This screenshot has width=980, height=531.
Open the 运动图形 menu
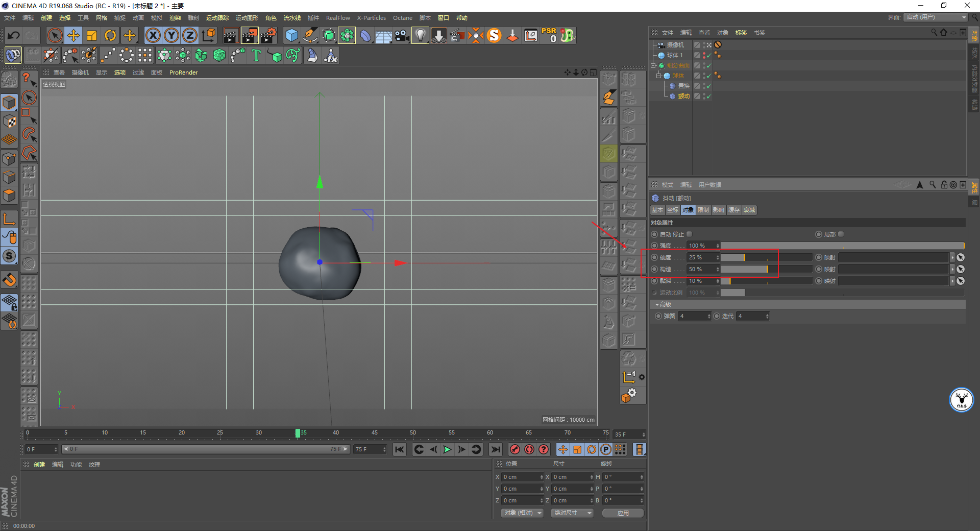247,18
